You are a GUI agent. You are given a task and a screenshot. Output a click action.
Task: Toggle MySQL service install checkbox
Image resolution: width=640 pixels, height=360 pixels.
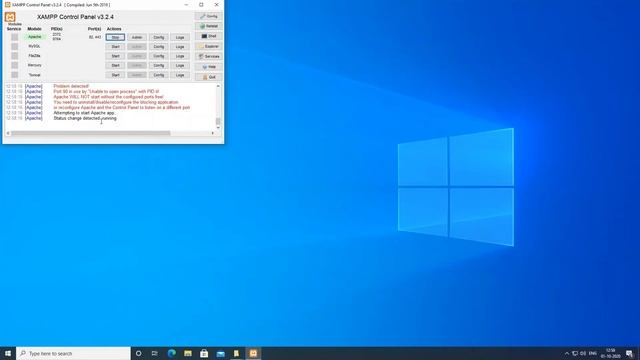[x=14, y=47]
